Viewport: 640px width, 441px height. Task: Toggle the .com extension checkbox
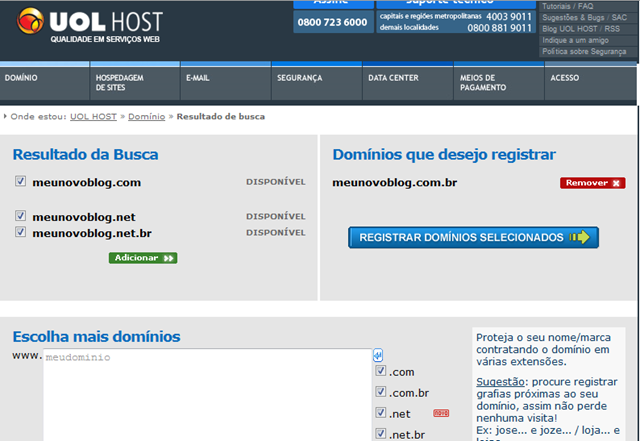click(380, 371)
